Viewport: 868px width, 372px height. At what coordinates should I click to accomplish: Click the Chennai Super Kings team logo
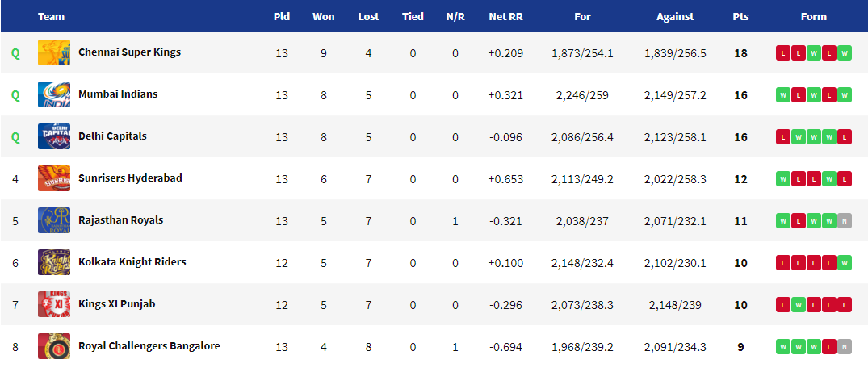53,52
